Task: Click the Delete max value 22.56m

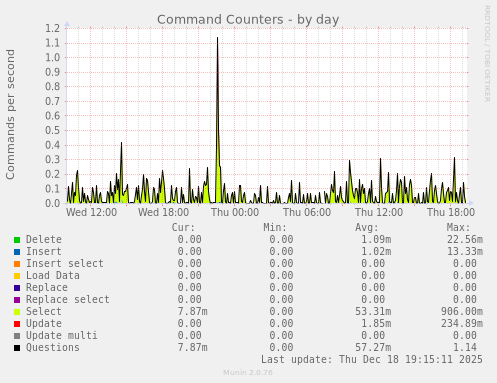Action: 465,239
